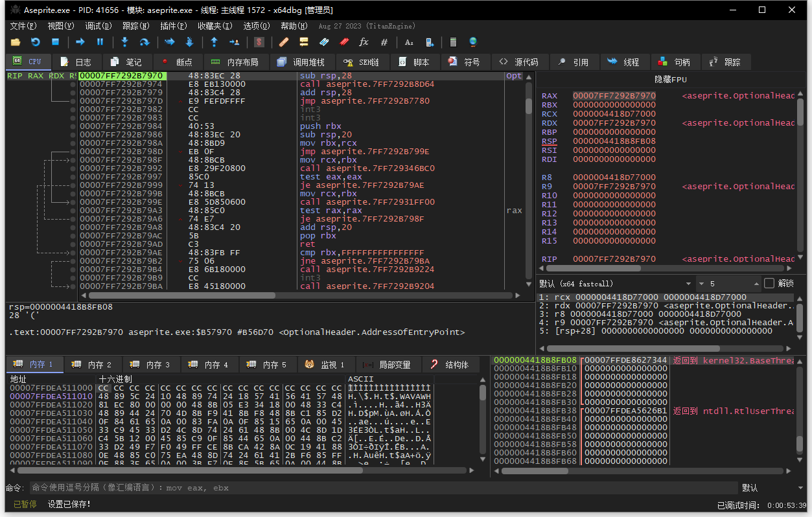Pause execution in the toolbar

point(100,42)
